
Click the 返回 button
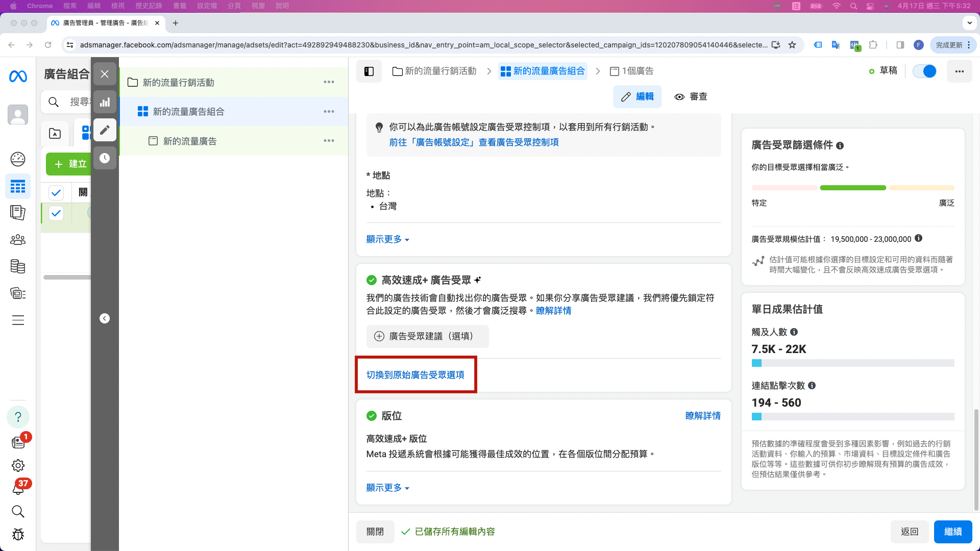pyautogui.click(x=910, y=532)
